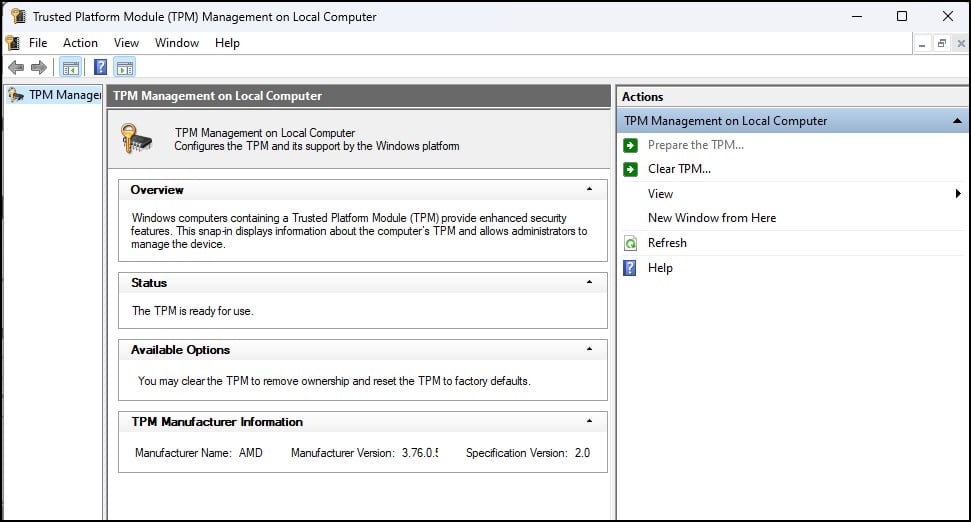Click the Help question mark icon in Actions

pyautogui.click(x=630, y=268)
